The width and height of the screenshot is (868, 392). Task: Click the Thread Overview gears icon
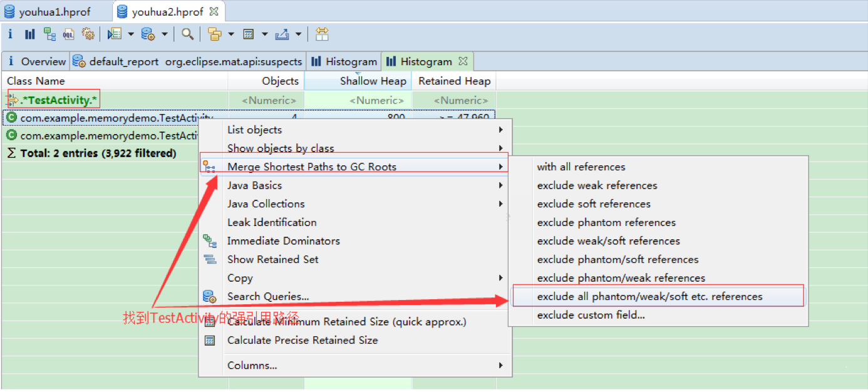(88, 34)
